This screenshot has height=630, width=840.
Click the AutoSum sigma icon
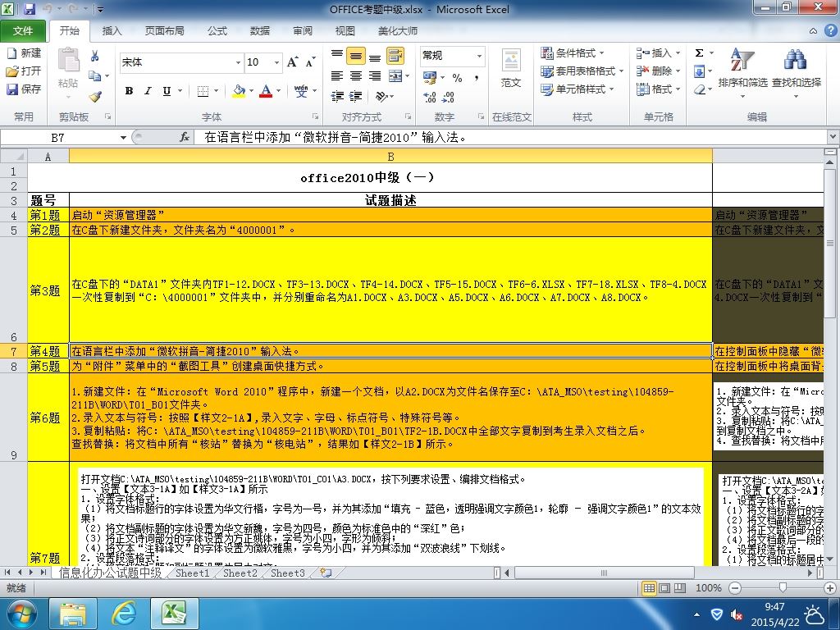pyautogui.click(x=699, y=53)
